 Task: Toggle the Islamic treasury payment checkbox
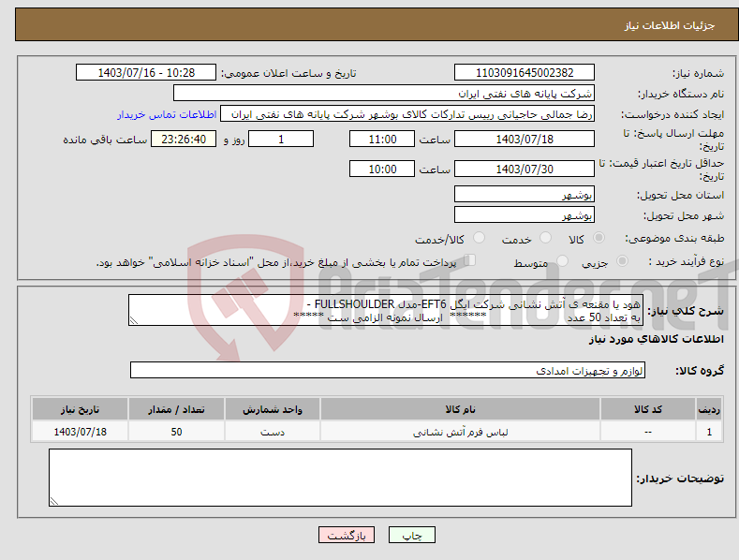pos(469,260)
